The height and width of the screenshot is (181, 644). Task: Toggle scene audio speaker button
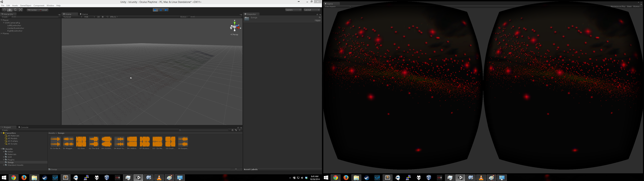[107, 17]
